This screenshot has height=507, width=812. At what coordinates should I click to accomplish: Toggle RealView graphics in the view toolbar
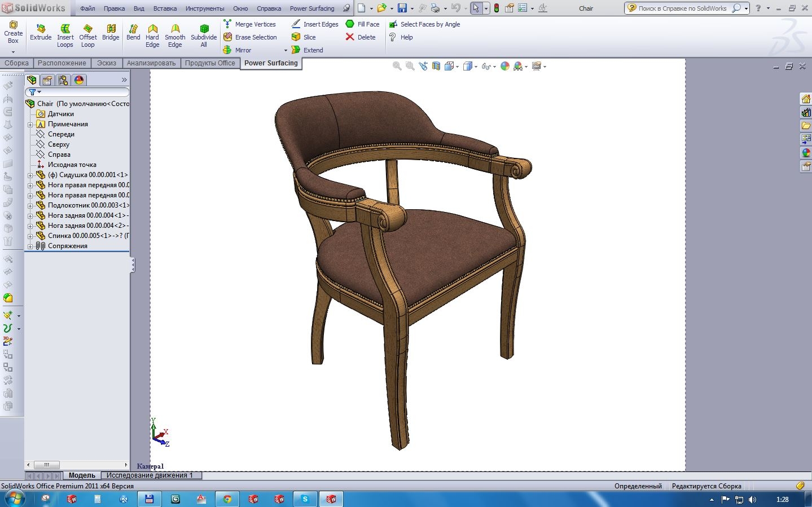click(x=505, y=66)
